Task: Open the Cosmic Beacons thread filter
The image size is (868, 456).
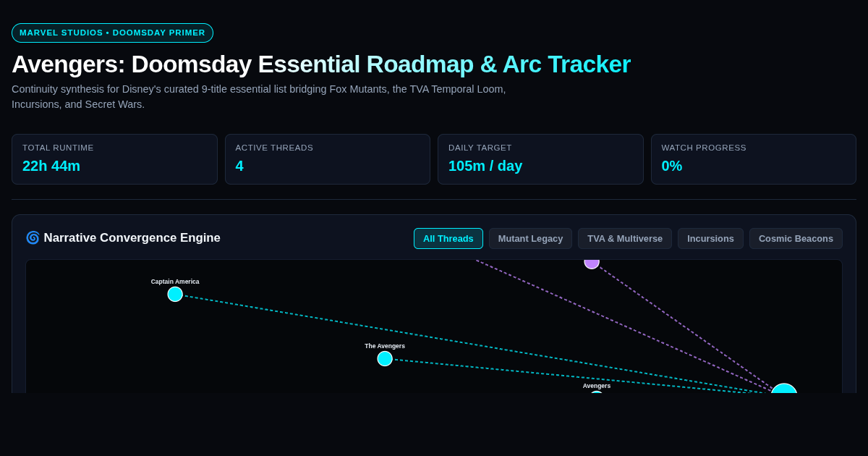Action: pos(796,238)
